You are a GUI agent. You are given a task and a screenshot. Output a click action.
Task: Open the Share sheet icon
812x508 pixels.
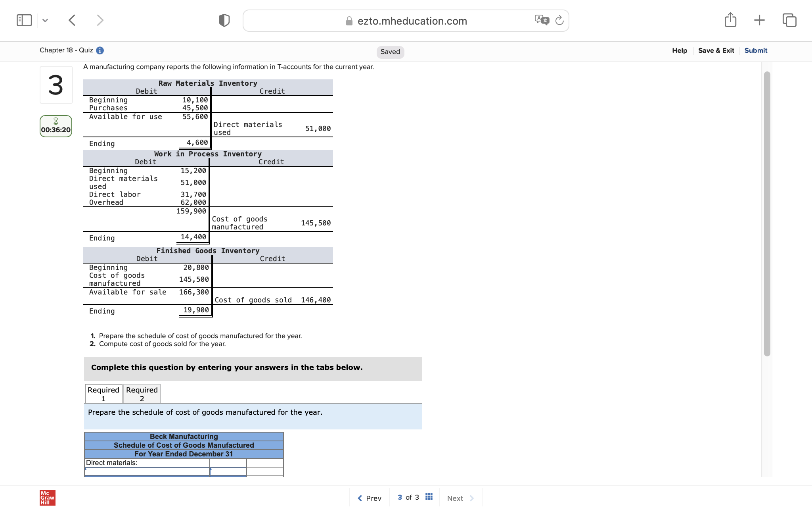730,20
